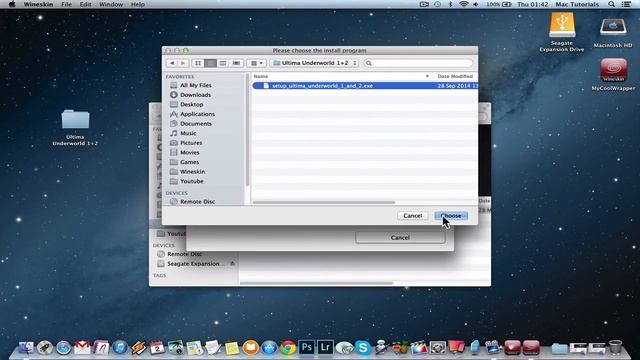Open iTunes from the dock
640x360 pixels.
coord(120,348)
